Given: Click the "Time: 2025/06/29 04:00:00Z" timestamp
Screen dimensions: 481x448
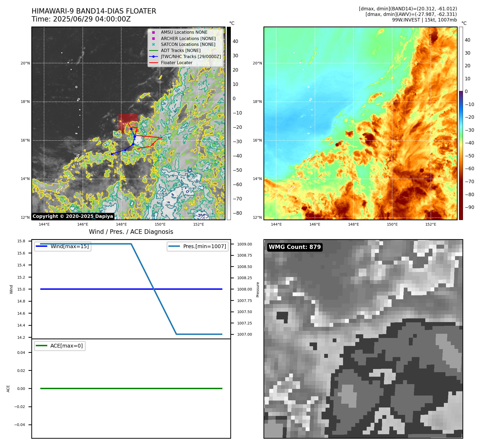Looking at the screenshot, I should (x=81, y=19).
